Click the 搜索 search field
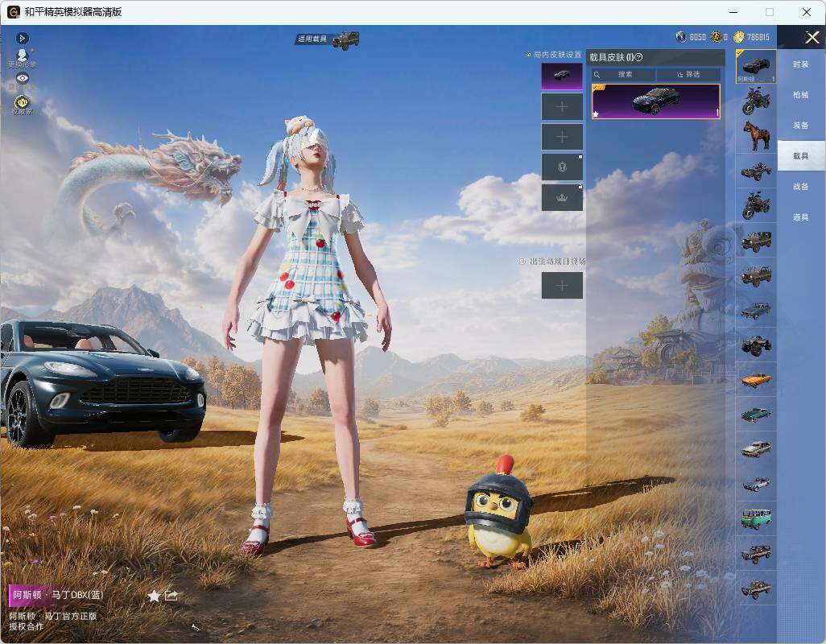The height and width of the screenshot is (644, 826). pyautogui.click(x=624, y=74)
